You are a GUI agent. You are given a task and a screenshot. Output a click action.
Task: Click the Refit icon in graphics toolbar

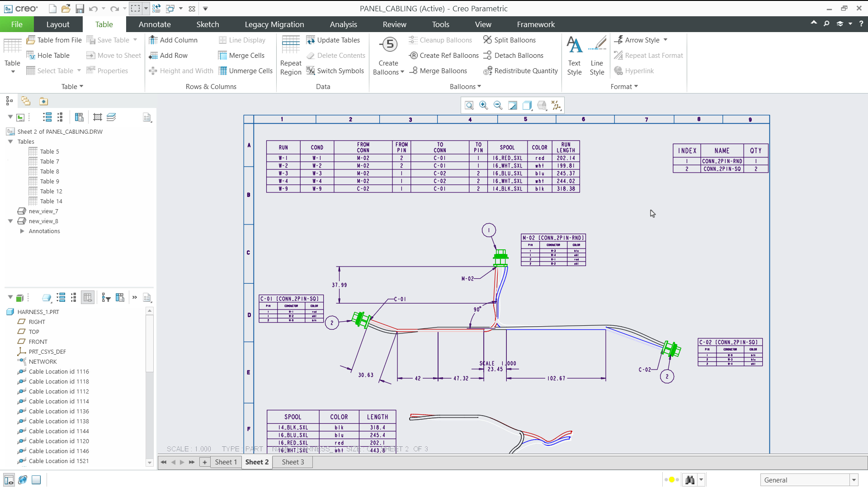[x=469, y=105]
